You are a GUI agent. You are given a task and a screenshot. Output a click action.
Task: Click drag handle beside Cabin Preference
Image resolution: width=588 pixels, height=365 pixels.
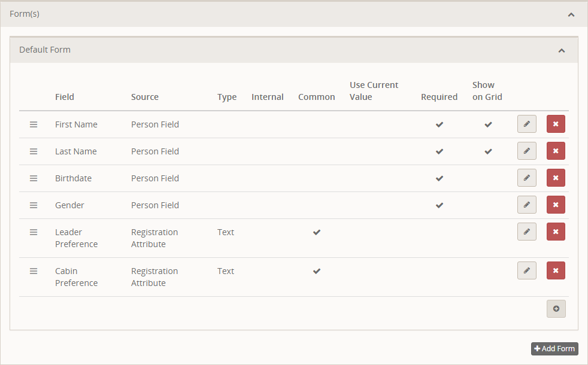click(x=34, y=271)
